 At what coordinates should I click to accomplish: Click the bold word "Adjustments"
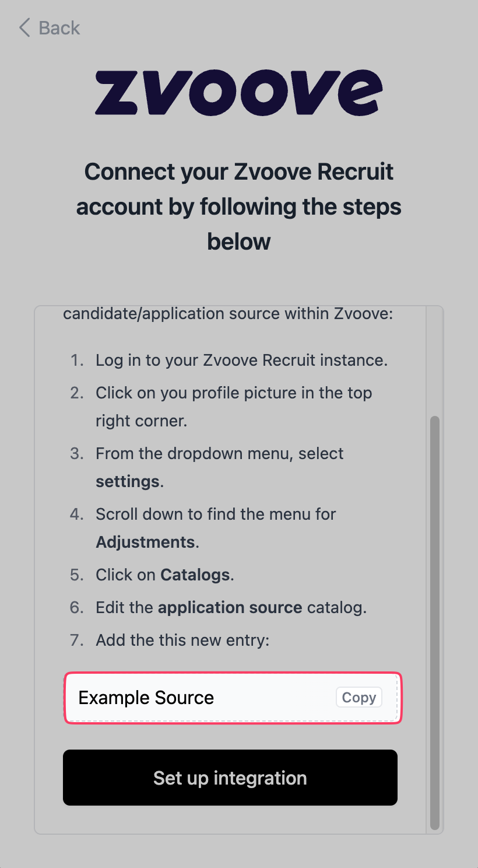pos(146,542)
